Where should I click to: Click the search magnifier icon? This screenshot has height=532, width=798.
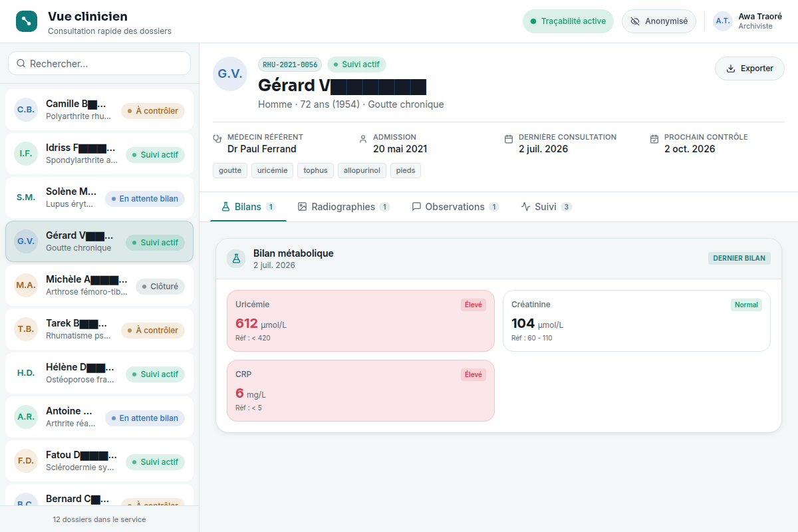(x=21, y=63)
